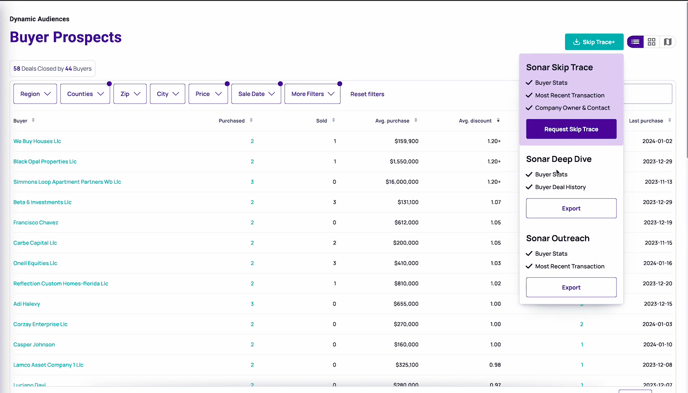The width and height of the screenshot is (688, 393).
Task: Click the $1,550,000 average purchase value
Action: click(x=404, y=161)
